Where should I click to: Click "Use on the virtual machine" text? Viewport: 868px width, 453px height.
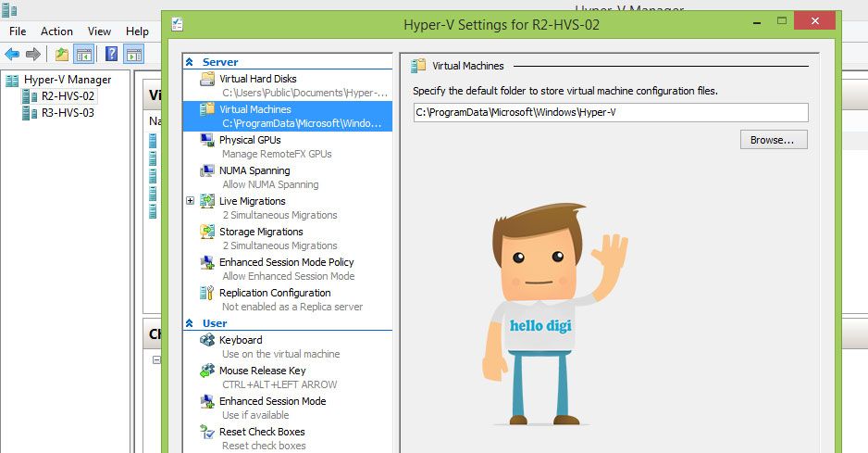point(280,354)
